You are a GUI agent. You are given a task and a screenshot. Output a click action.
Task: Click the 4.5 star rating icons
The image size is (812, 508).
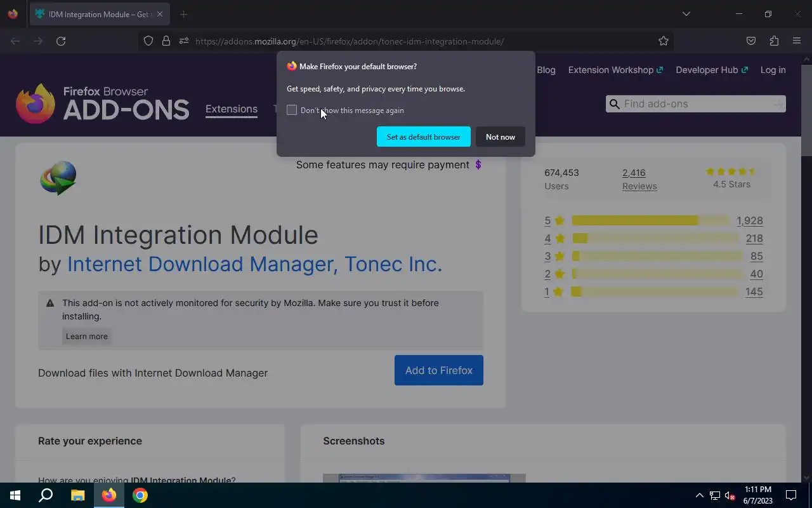click(x=731, y=171)
